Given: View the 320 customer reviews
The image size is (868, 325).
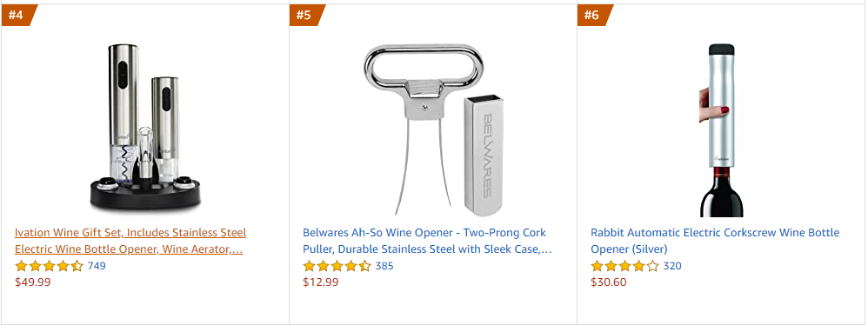Looking at the screenshot, I should [672, 267].
